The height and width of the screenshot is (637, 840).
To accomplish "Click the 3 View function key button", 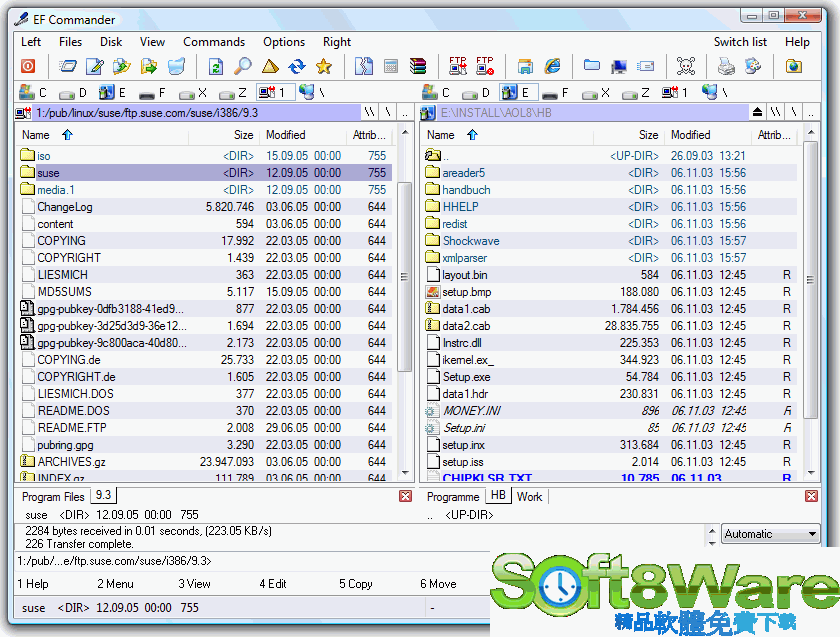I will coord(194,584).
